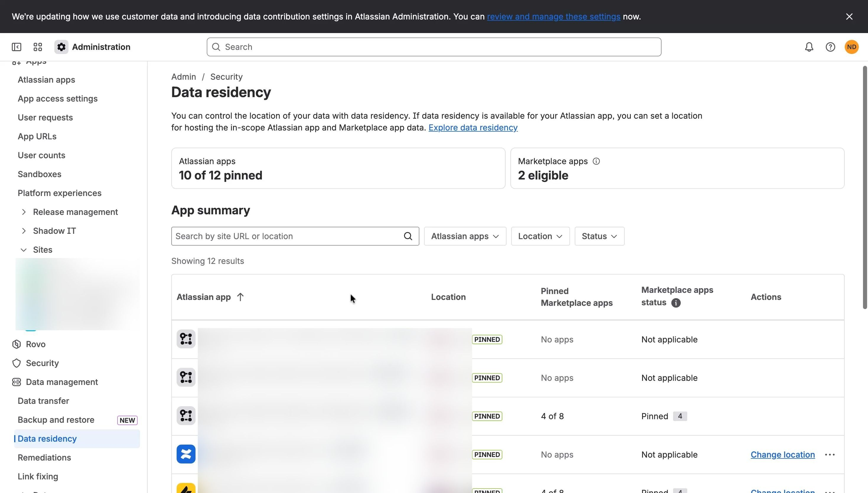Click the Marketplace apps status info icon
This screenshot has width=868, height=493.
(676, 303)
